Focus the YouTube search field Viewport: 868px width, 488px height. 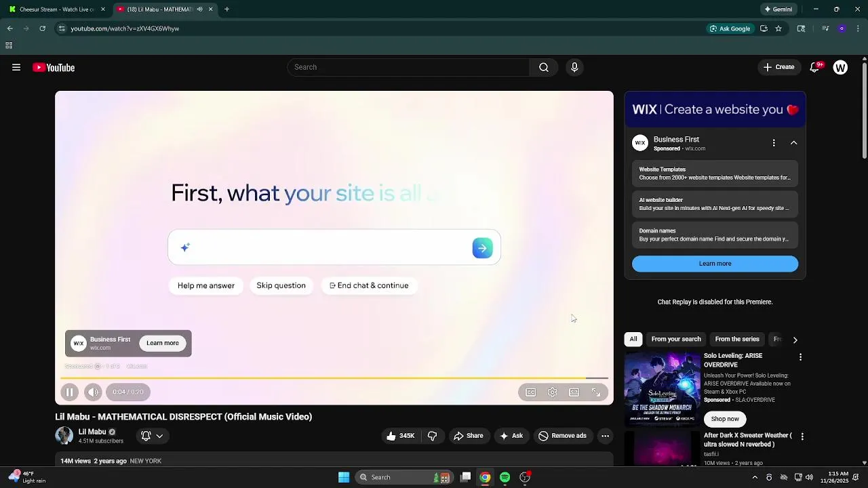tap(409, 67)
